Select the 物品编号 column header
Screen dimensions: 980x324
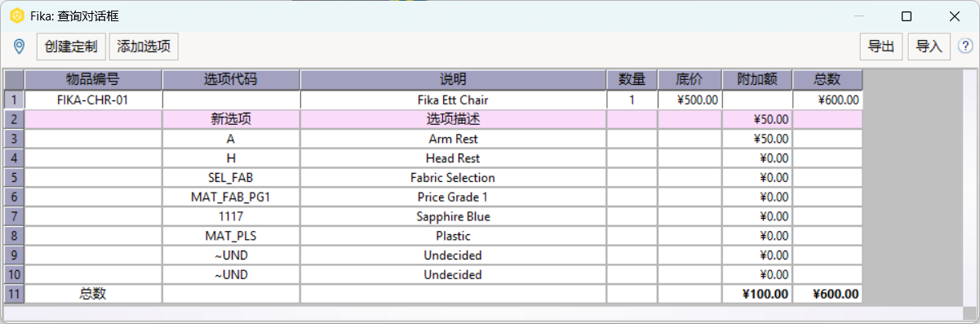pos(93,79)
